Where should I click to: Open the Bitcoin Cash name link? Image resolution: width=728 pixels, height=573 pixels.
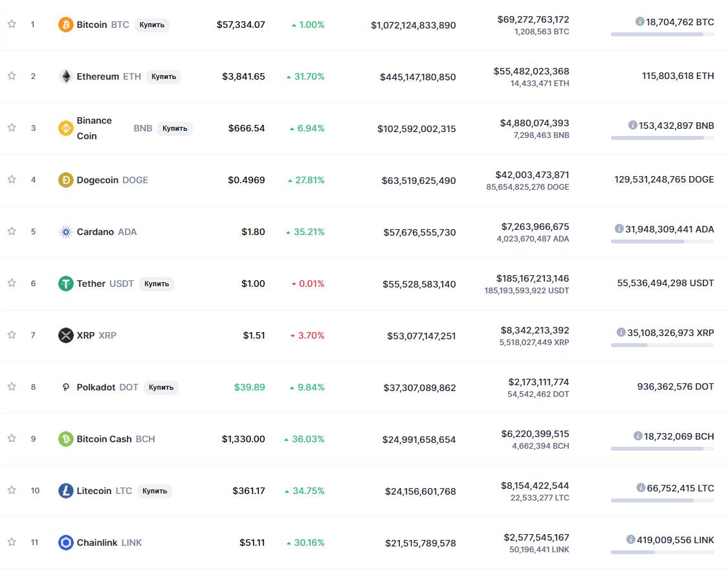coord(104,439)
